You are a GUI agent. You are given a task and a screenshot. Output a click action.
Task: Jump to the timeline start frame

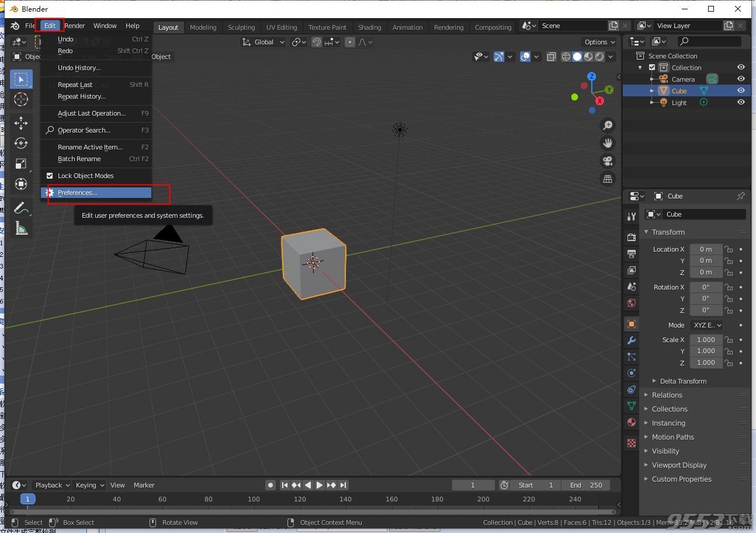coord(285,485)
